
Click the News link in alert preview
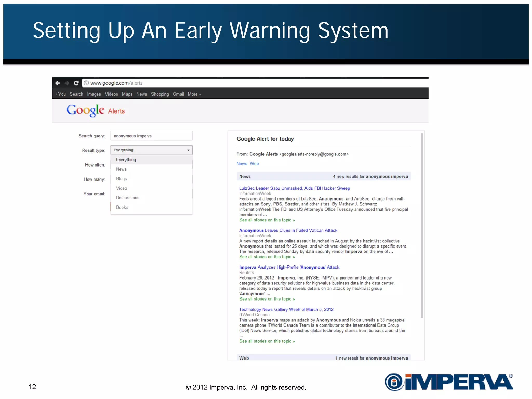tap(242, 163)
